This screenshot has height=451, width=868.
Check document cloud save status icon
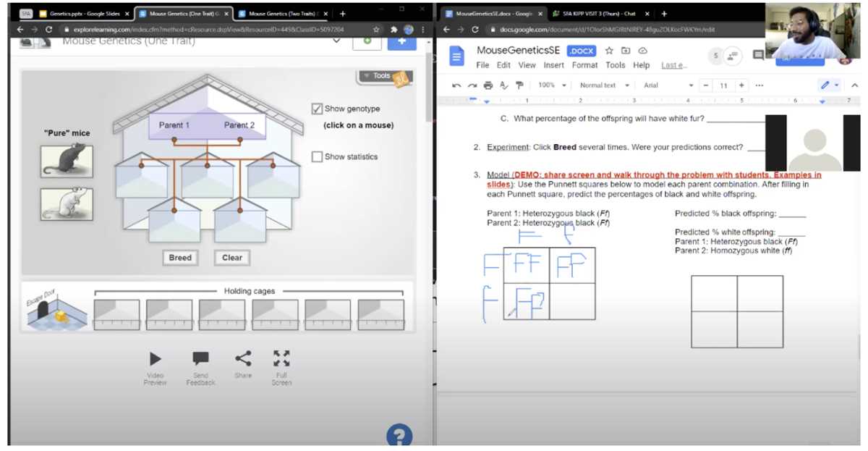coord(642,51)
